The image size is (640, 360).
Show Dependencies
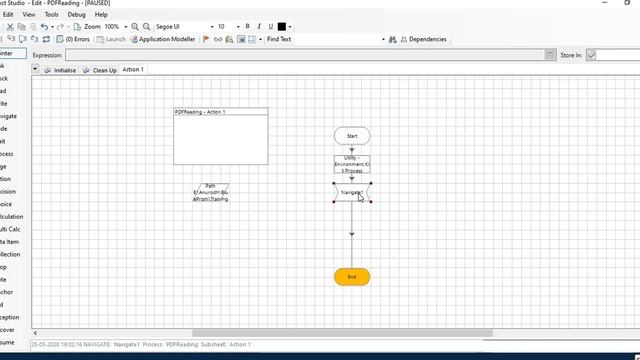click(424, 39)
